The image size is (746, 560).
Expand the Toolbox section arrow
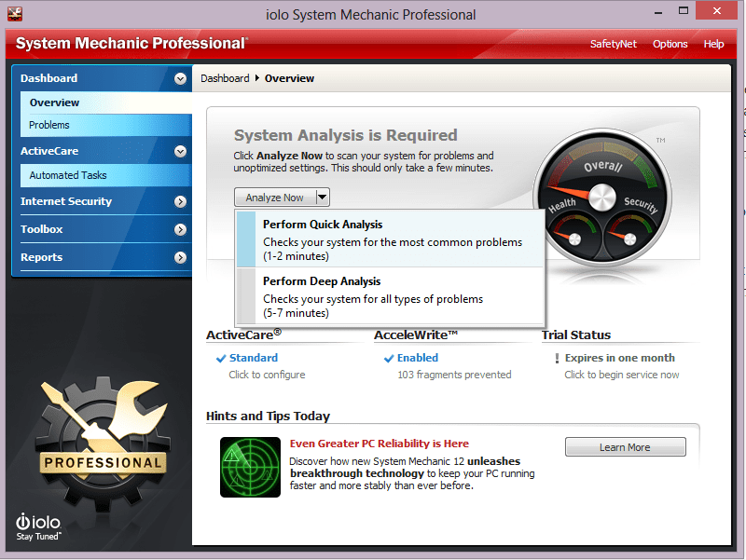(x=180, y=229)
